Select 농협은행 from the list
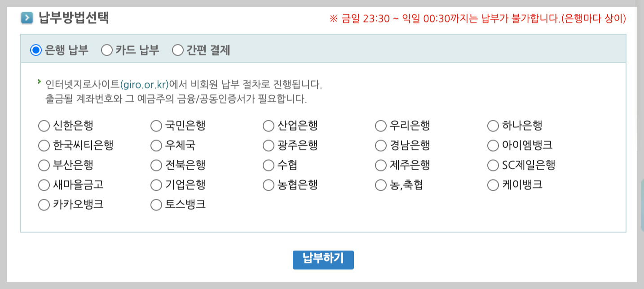 (268, 184)
